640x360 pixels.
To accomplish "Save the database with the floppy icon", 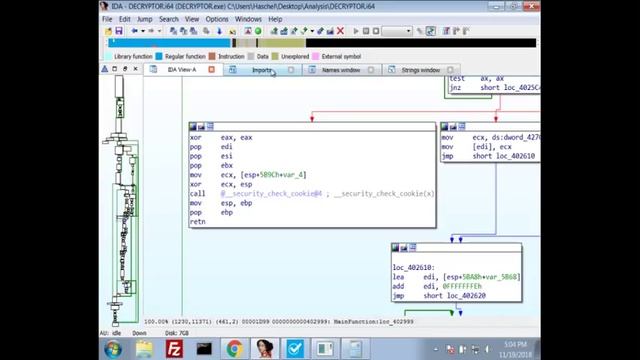I will tap(119, 31).
